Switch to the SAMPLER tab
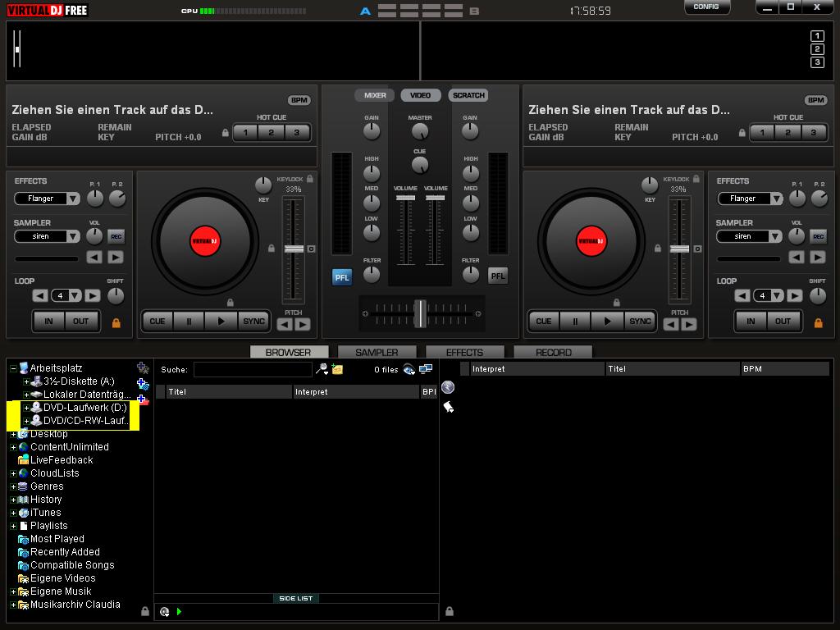Screen dimensions: 840x630 click(377, 352)
